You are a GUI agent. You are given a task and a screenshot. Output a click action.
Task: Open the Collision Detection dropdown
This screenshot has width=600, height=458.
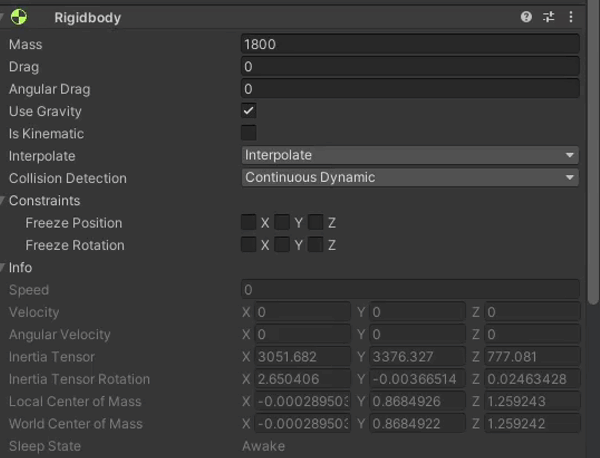410,178
